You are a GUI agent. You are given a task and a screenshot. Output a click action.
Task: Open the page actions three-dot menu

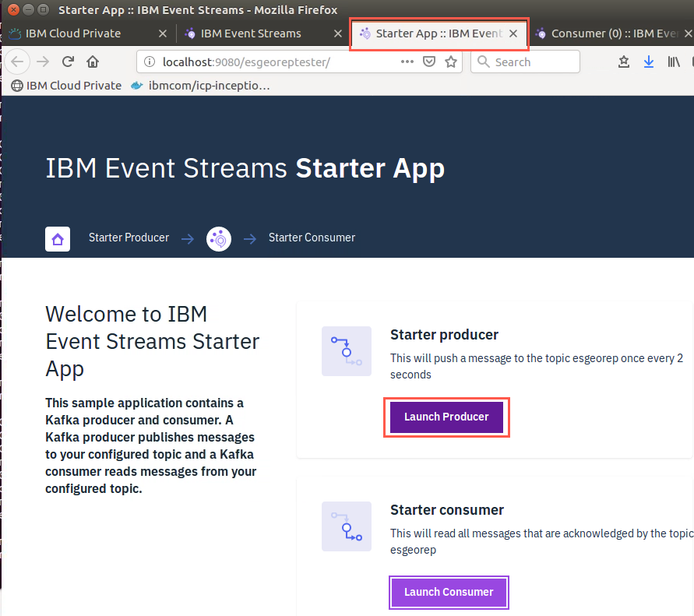tap(407, 62)
